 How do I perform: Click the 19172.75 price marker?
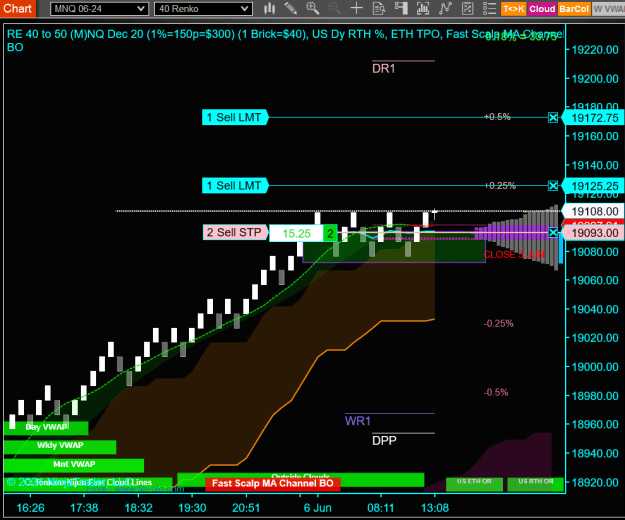[593, 118]
